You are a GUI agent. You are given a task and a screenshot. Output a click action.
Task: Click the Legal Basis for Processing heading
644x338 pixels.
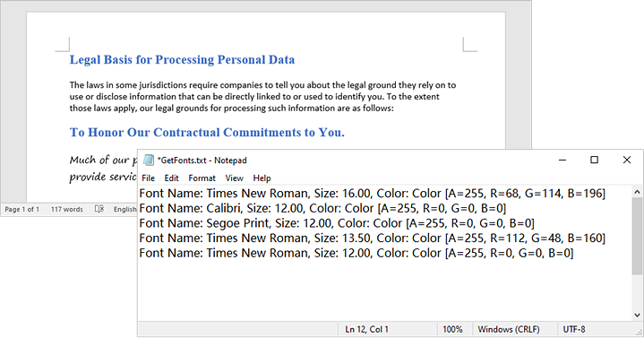point(182,60)
